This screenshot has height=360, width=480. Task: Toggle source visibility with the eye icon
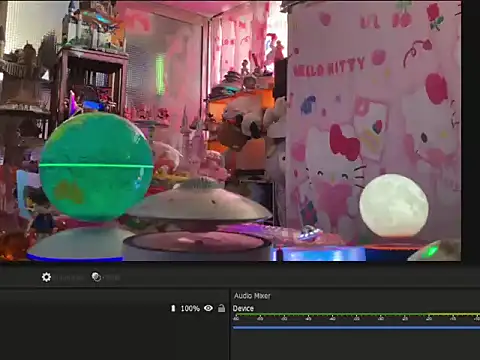tap(208, 308)
